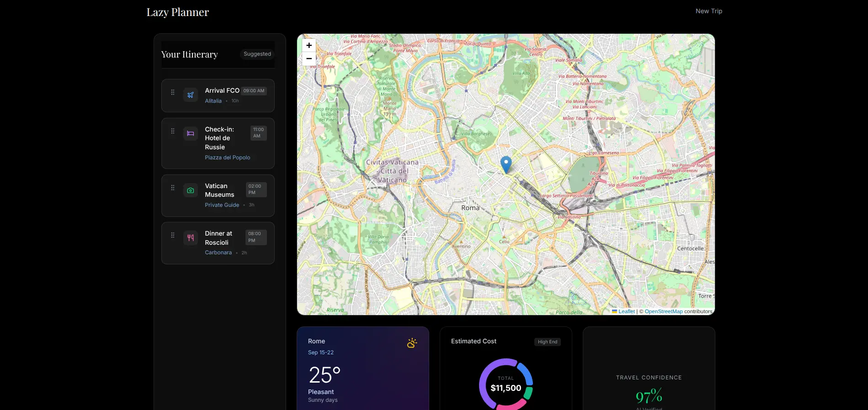Zoom in on the map

(309, 46)
